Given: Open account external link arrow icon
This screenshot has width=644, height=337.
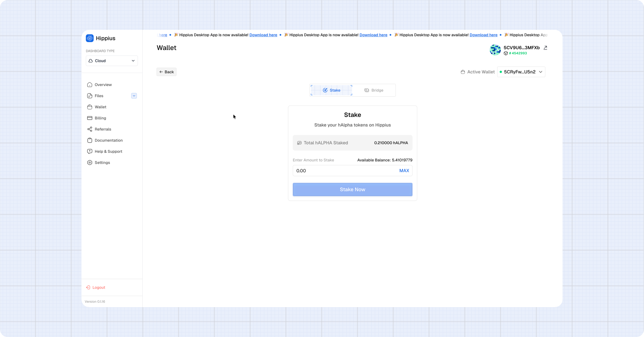Looking at the screenshot, I should 545,48.
